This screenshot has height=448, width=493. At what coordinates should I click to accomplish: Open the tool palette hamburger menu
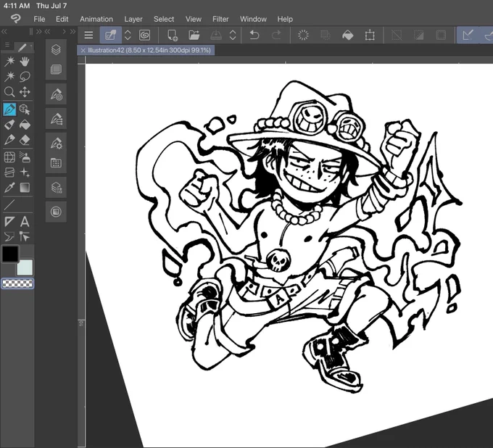coord(7,45)
